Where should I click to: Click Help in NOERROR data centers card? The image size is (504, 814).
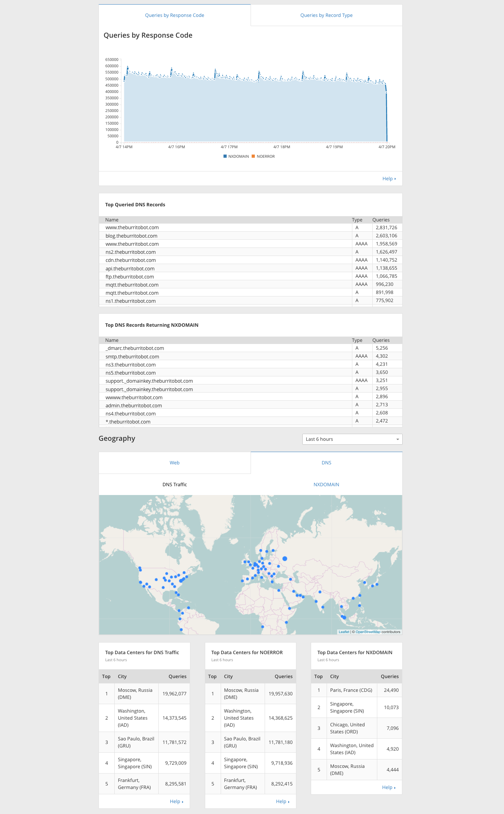282,801
